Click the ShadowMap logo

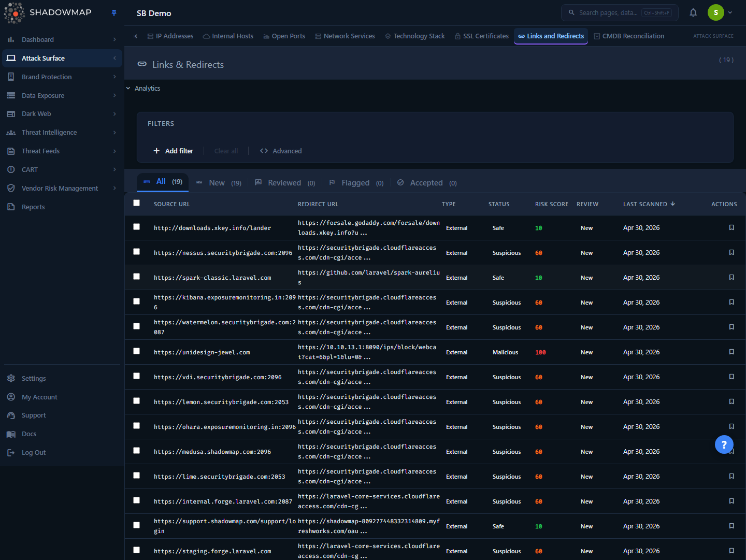tap(48, 13)
